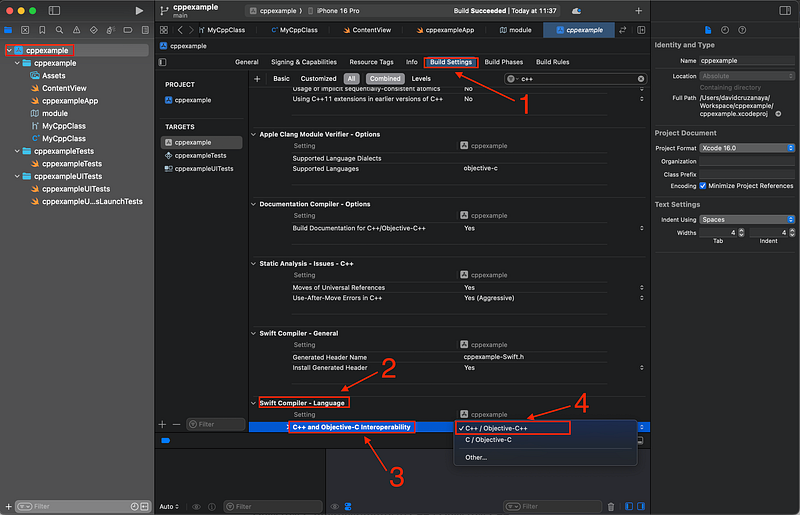Image resolution: width=800 pixels, height=515 pixels.
Task: Add a new editor split
Action: click(641, 30)
